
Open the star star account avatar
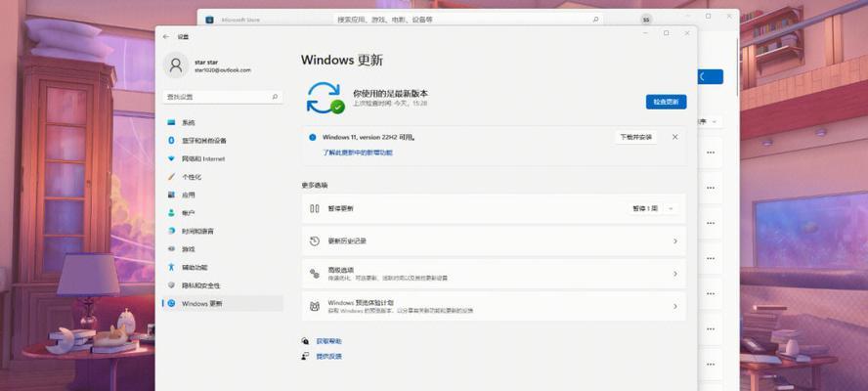coord(176,65)
